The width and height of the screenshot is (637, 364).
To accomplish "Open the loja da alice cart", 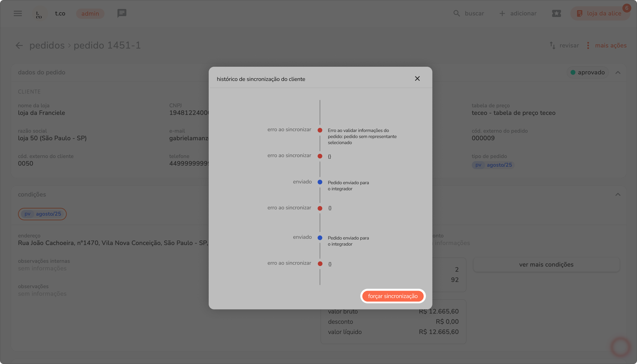I will (x=600, y=13).
